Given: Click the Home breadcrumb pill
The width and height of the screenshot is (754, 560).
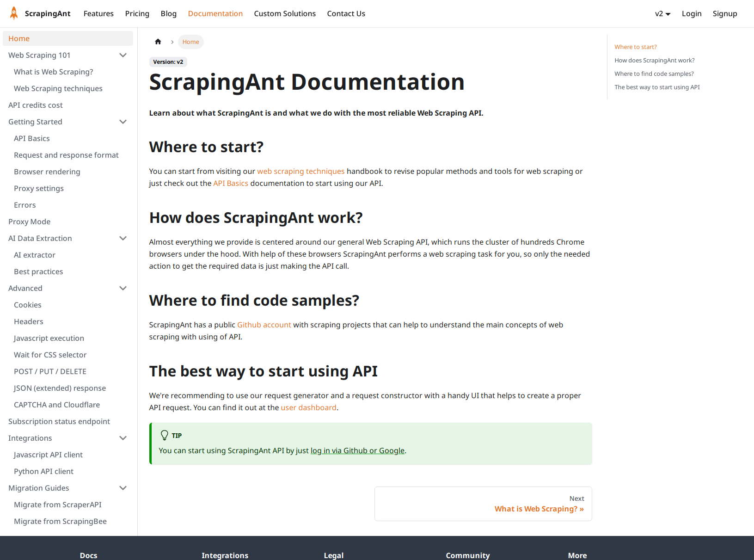Looking at the screenshot, I should [x=191, y=42].
